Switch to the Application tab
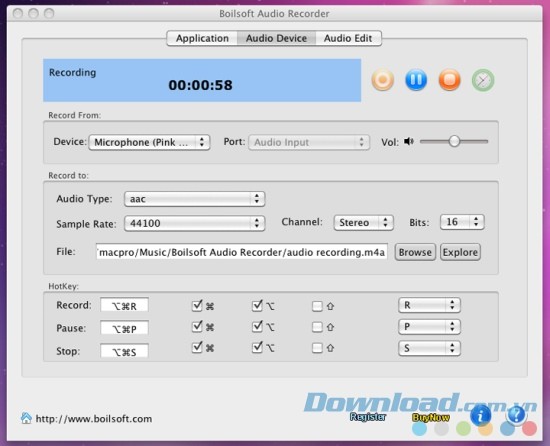This screenshot has height=446, width=550. point(202,38)
